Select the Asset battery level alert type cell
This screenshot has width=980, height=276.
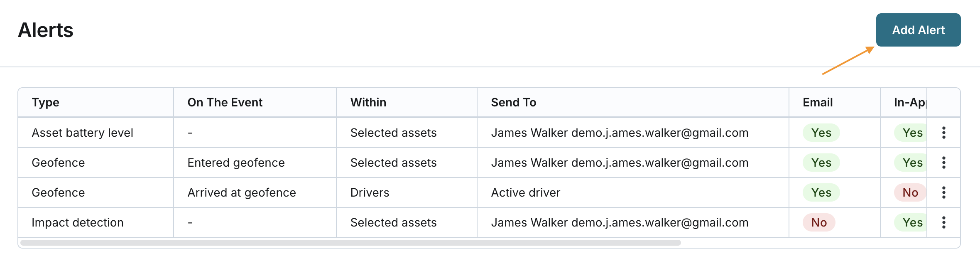click(x=82, y=133)
